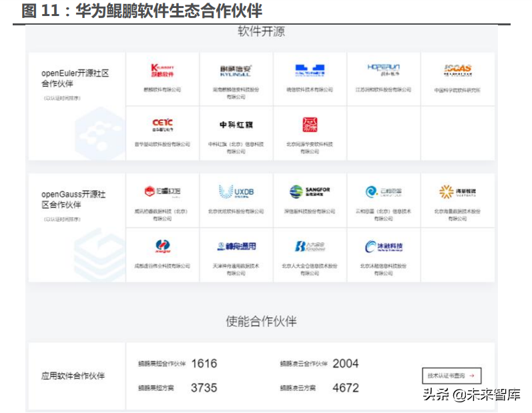Viewport: 532px width, 413px height.
Task: Click the number 4672
Action: pos(346,388)
